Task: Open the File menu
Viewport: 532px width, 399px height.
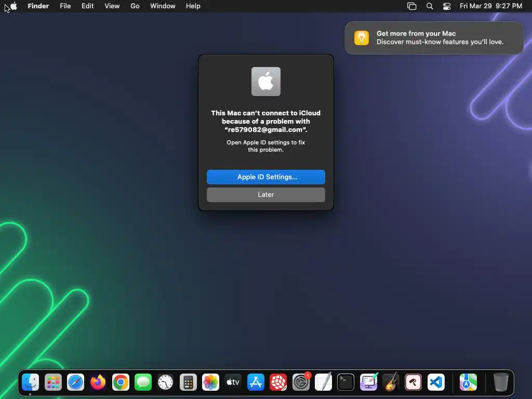Action: (65, 6)
